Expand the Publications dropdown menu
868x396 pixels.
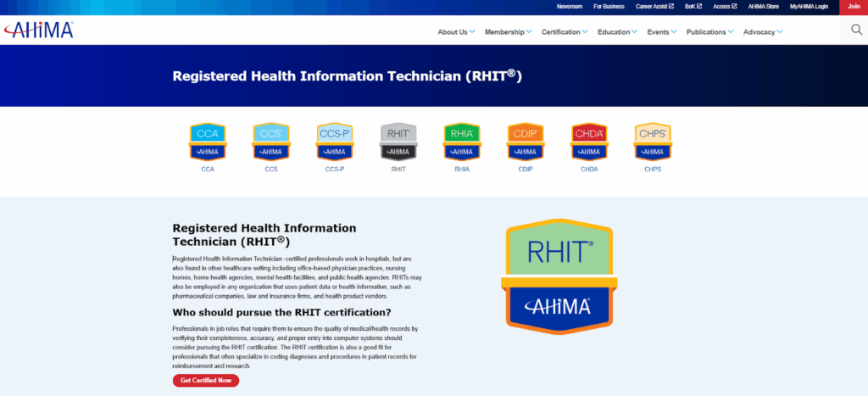pyautogui.click(x=710, y=32)
